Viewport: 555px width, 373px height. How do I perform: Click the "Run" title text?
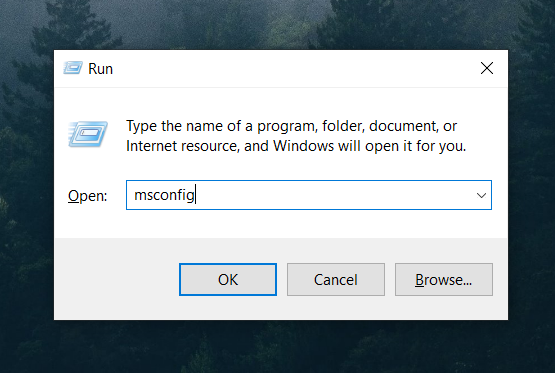[101, 69]
